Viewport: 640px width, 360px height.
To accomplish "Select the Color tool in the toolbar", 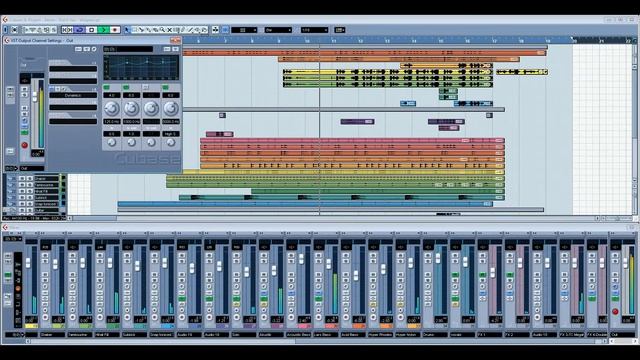I will [x=204, y=30].
